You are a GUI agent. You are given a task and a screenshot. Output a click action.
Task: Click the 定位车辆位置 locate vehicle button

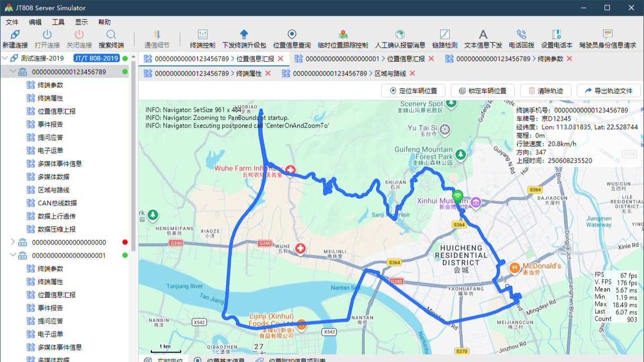point(413,91)
